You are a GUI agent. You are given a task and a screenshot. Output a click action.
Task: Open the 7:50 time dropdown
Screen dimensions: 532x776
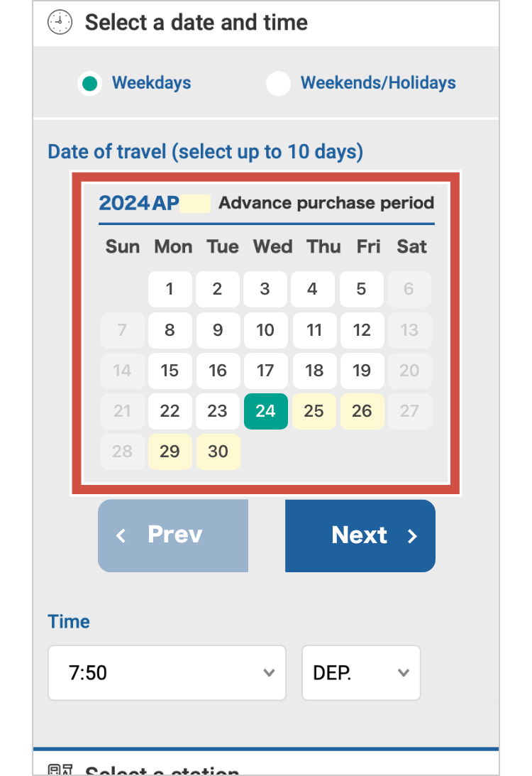tap(167, 672)
